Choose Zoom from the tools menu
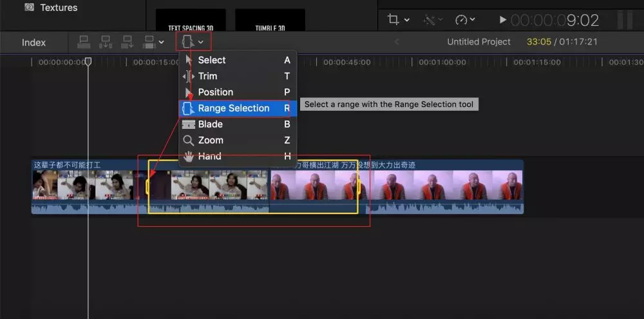The image size is (644, 319). (x=238, y=140)
